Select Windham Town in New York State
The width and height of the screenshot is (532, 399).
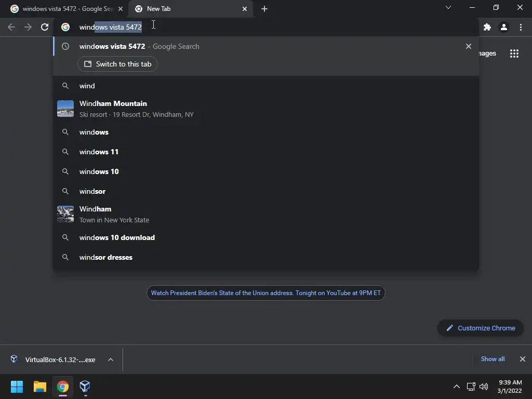coord(266,215)
